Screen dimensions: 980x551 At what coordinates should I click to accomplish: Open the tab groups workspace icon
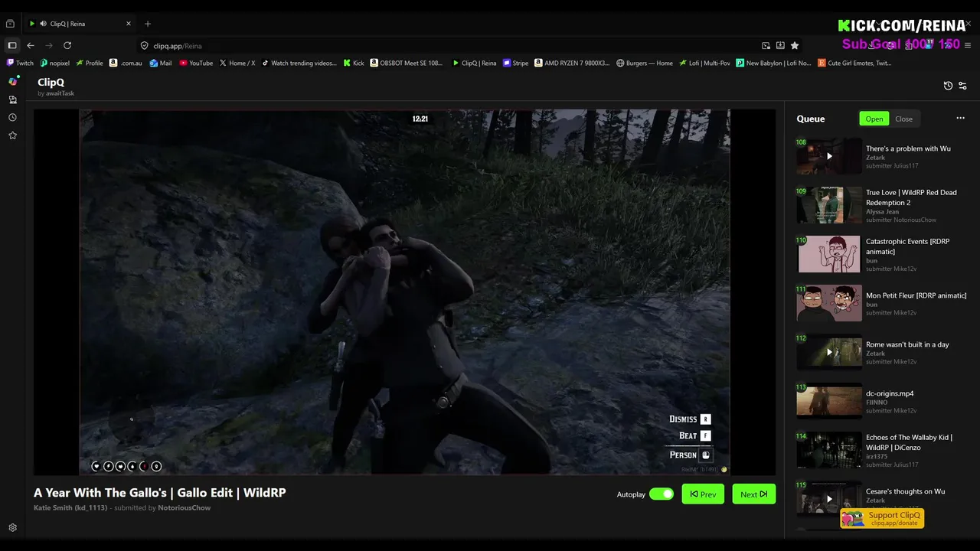pos(11,24)
